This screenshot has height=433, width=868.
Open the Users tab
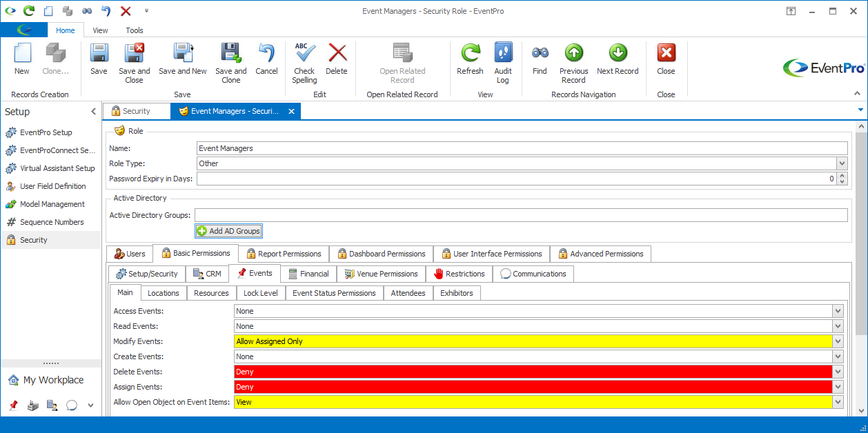130,254
